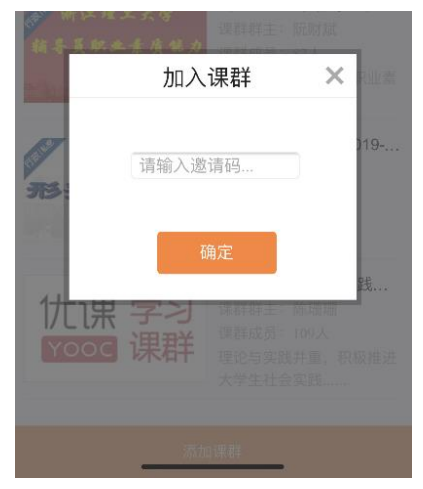
Task: Click the 加入课群 dialog title
Action: tap(207, 77)
